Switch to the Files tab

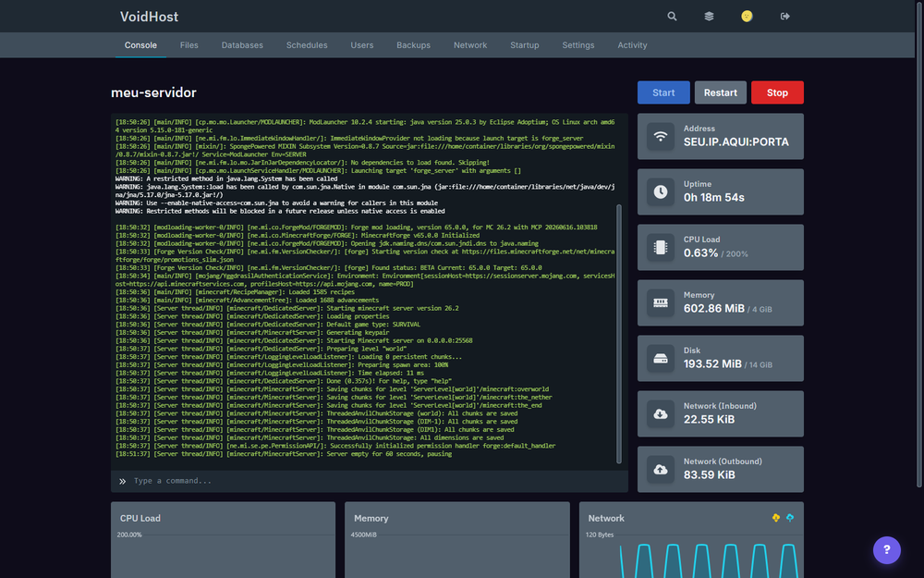189,45
